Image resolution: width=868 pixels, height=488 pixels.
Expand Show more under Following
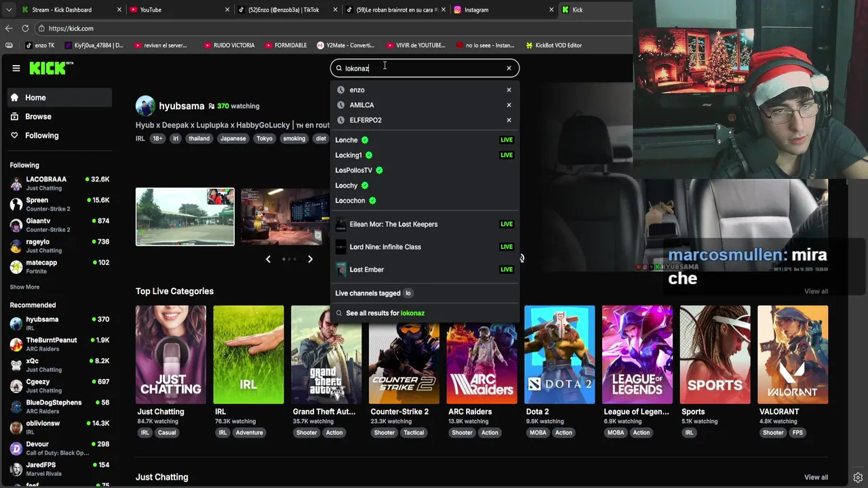(24, 287)
